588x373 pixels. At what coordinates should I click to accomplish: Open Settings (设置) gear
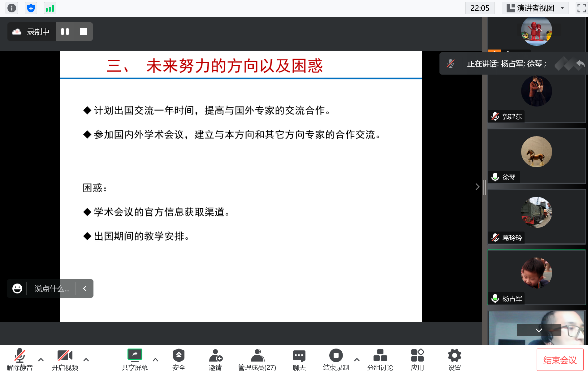454,359
